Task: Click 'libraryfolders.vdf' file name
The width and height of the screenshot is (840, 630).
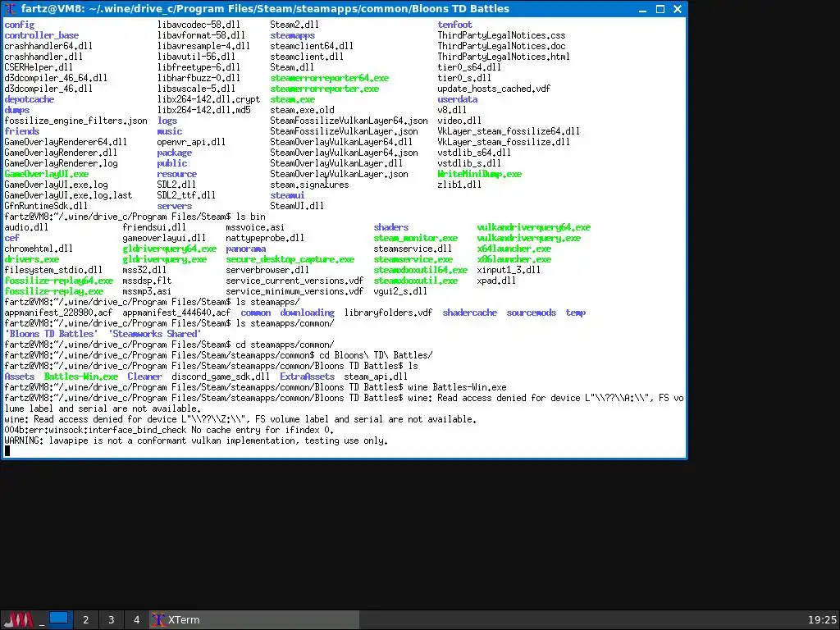Action: tap(388, 313)
